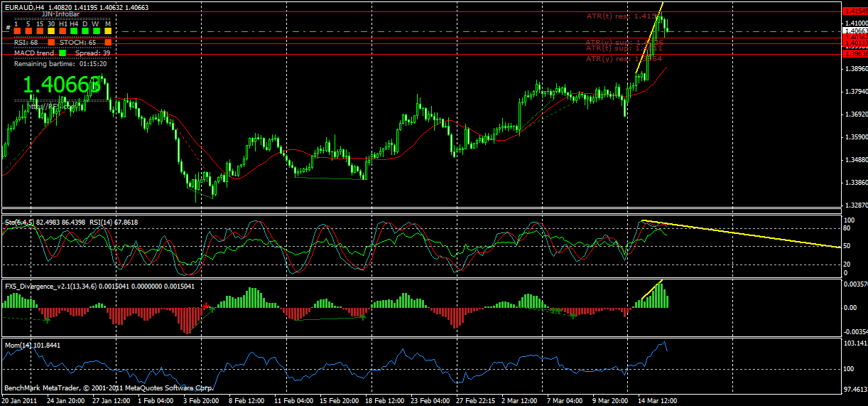Click the 1 Feb 04:00 time label

(x=156, y=401)
